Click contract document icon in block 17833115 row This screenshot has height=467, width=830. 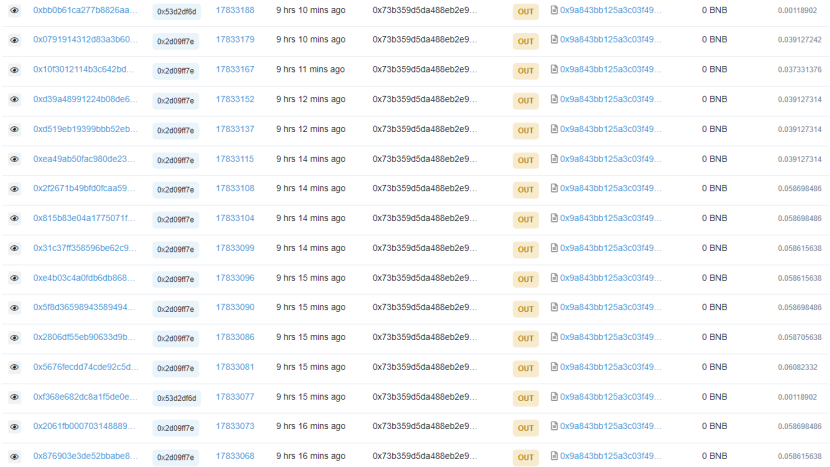click(x=554, y=159)
